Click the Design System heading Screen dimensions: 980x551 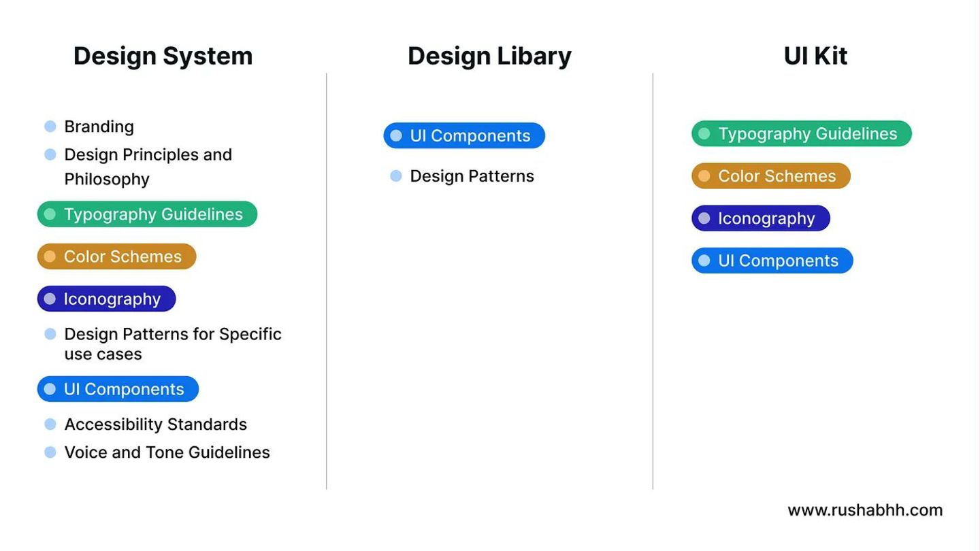[163, 56]
